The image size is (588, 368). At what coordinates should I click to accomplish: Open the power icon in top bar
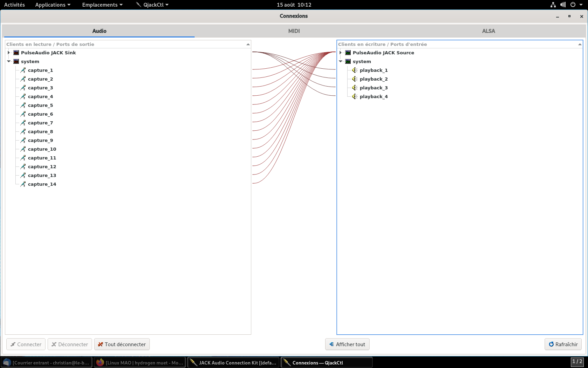573,5
